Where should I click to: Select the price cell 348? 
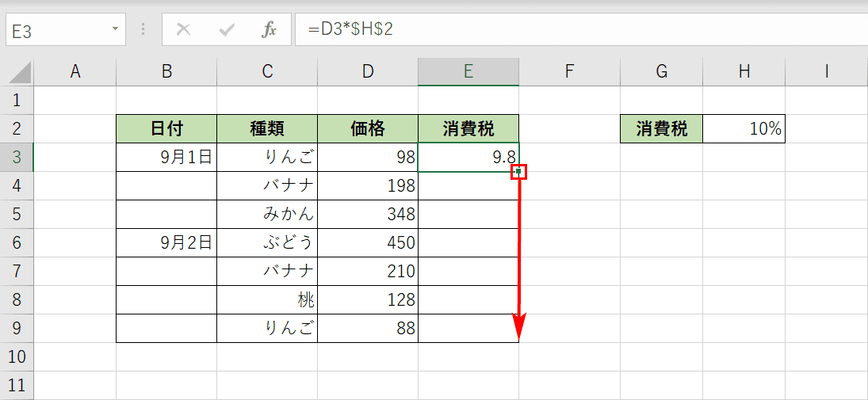point(368,214)
